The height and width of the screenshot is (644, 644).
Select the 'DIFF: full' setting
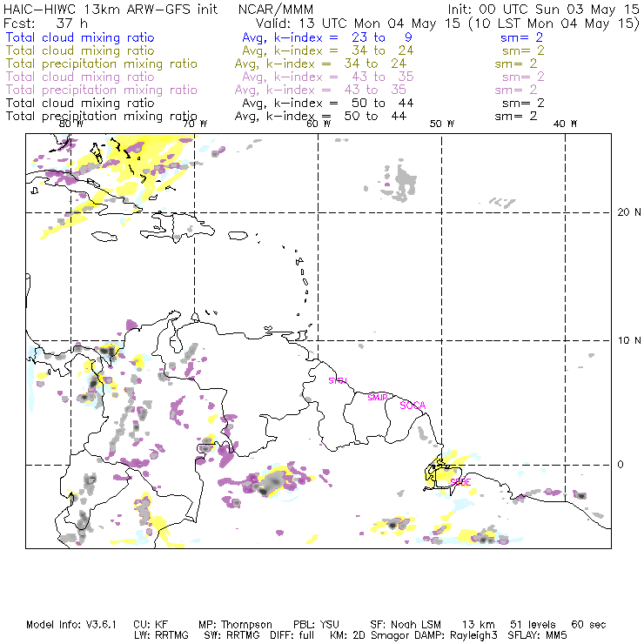pos(292,635)
